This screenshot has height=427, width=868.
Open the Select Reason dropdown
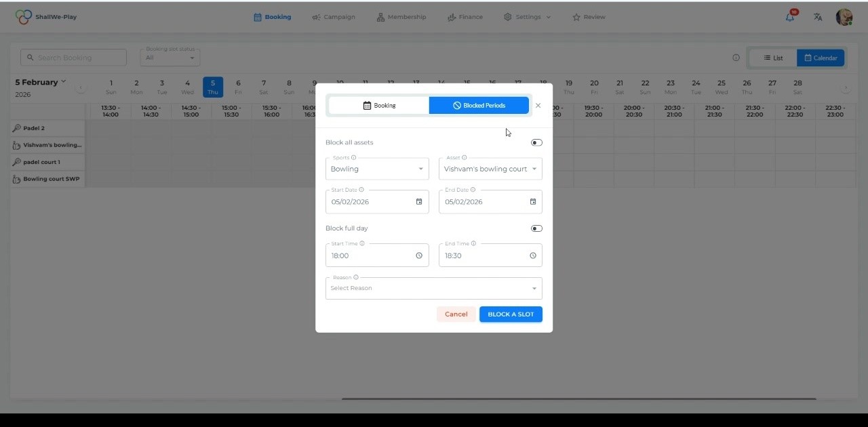433,288
